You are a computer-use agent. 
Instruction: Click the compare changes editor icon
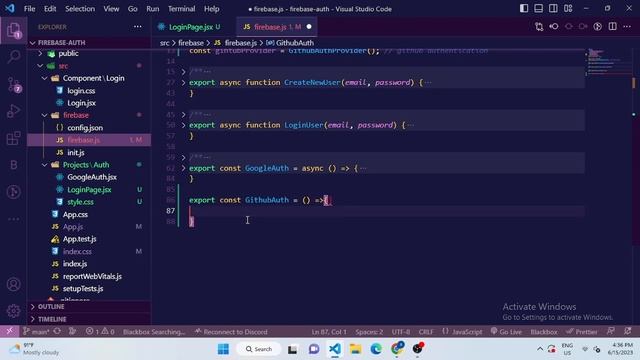click(539, 27)
